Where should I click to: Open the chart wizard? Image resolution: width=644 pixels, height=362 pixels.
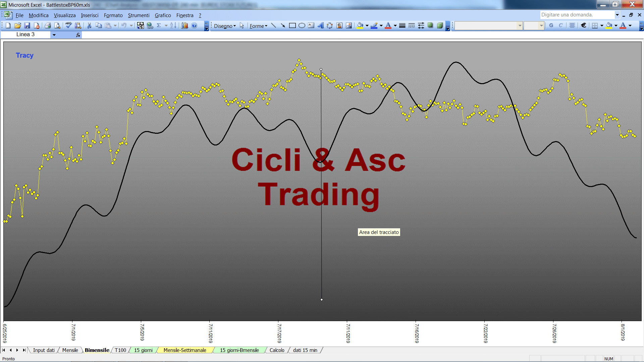[185, 26]
